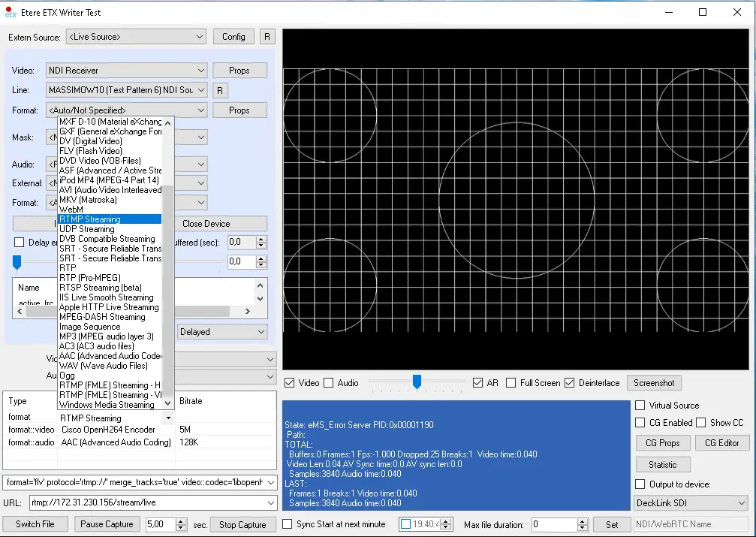Viewport: 756px width, 537px height.
Task: Enable the Virtual Source checkbox
Action: tap(640, 406)
